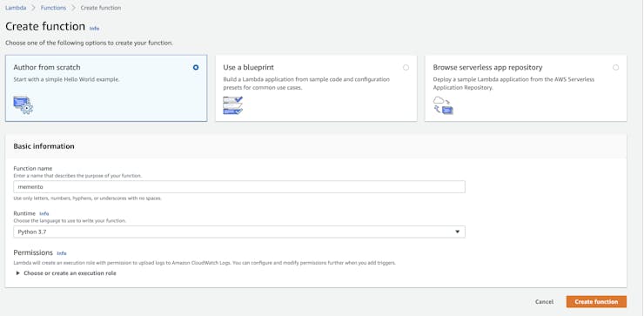The image size is (644, 316).
Task: Click the serverless app repository cloud icon
Action: [443, 105]
